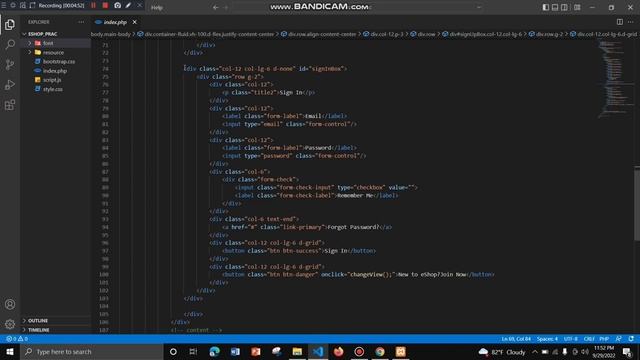Click the div.container-fluid breadcrumb
Image resolution: width=640 pixels, height=360 pixels.
[x=206, y=34]
